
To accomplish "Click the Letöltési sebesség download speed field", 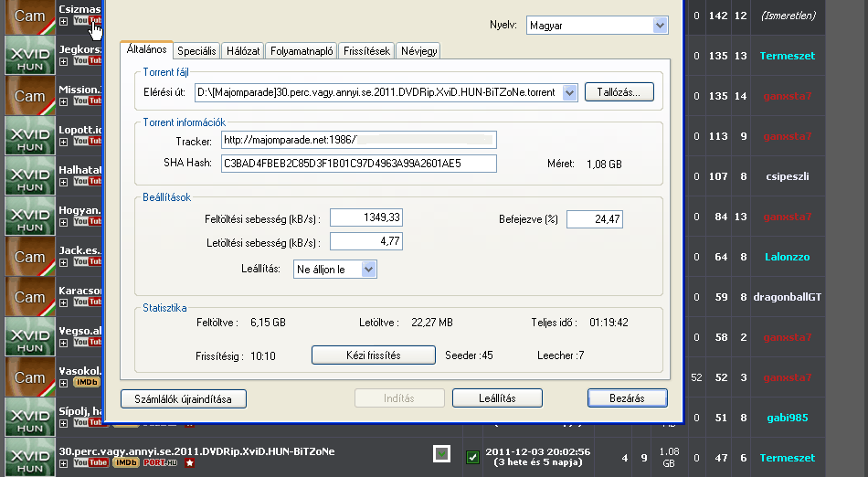I will coord(365,241).
